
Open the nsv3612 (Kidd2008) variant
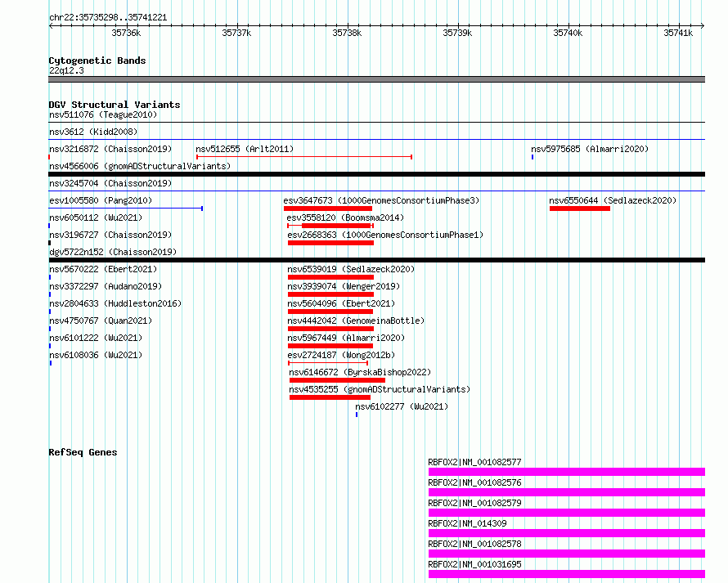(x=93, y=132)
